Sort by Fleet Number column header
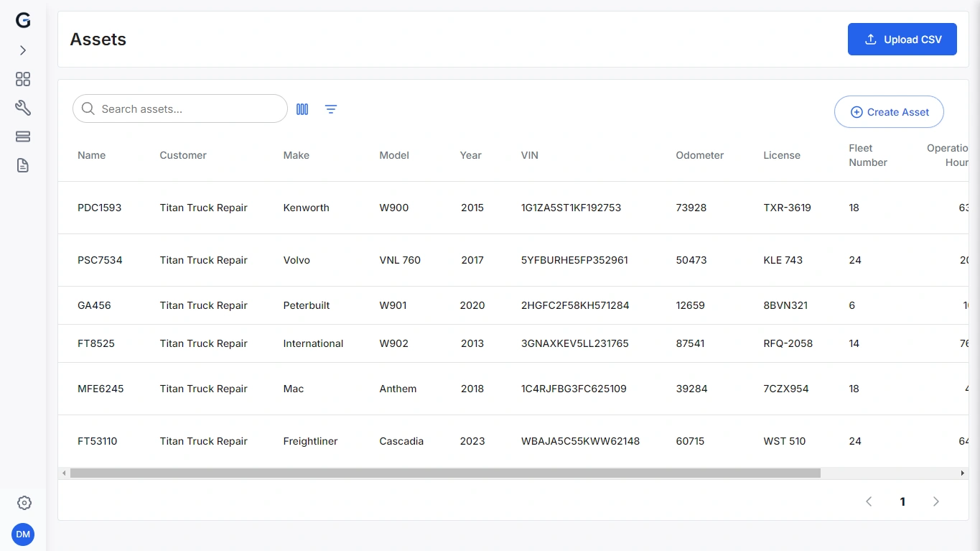The height and width of the screenshot is (551, 980). tap(868, 155)
